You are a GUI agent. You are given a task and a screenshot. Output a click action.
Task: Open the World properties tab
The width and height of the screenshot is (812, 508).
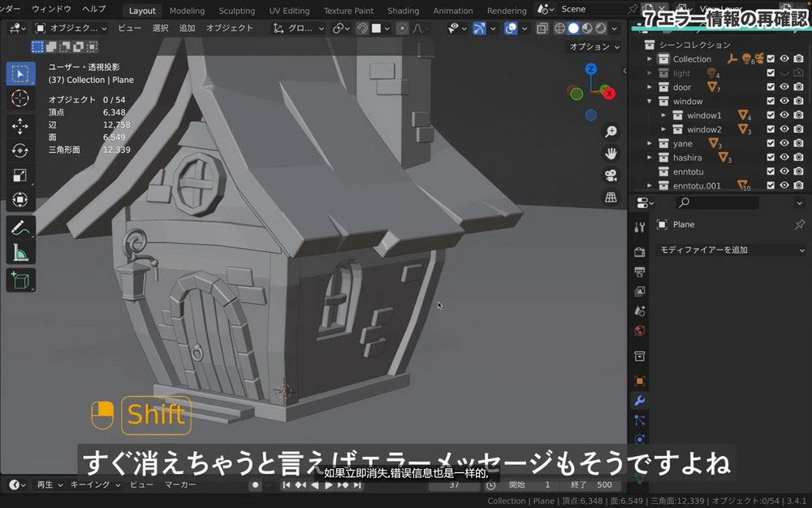[x=640, y=331]
